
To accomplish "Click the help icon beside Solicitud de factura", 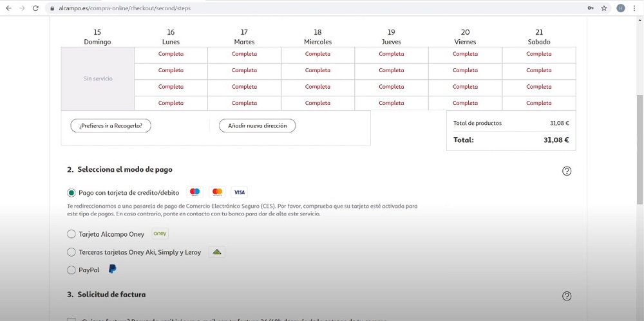I will coord(567,296).
